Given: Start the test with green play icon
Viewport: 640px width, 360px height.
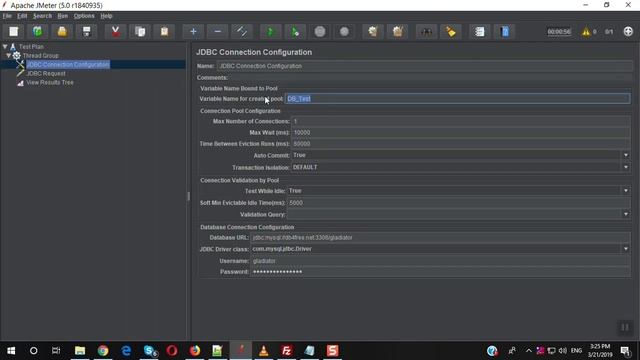Looking at the screenshot, I should tap(271, 31).
